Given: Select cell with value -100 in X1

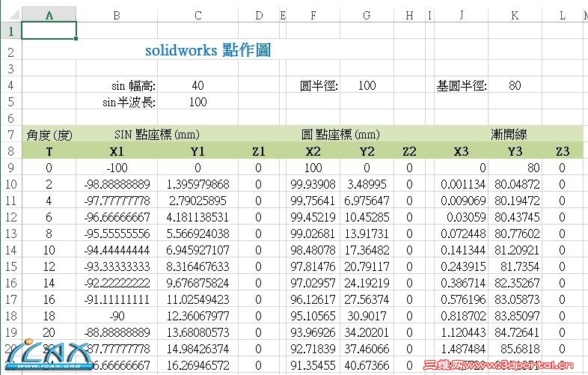Looking at the screenshot, I should 117,168.
